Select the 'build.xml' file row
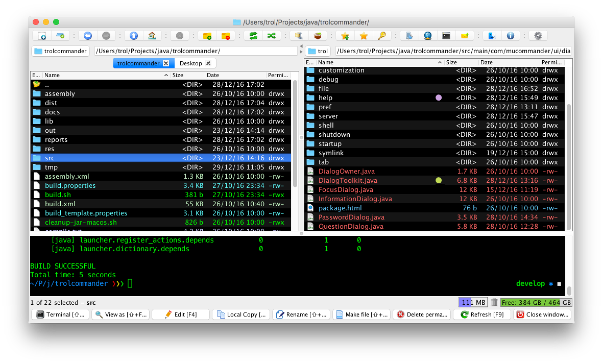 coord(160,204)
